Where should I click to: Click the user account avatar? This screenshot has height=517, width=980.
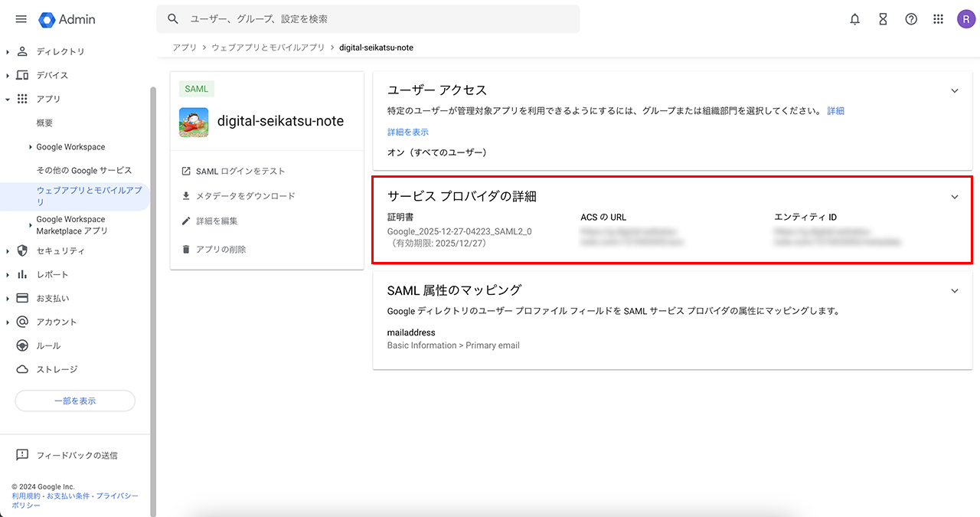pyautogui.click(x=965, y=19)
